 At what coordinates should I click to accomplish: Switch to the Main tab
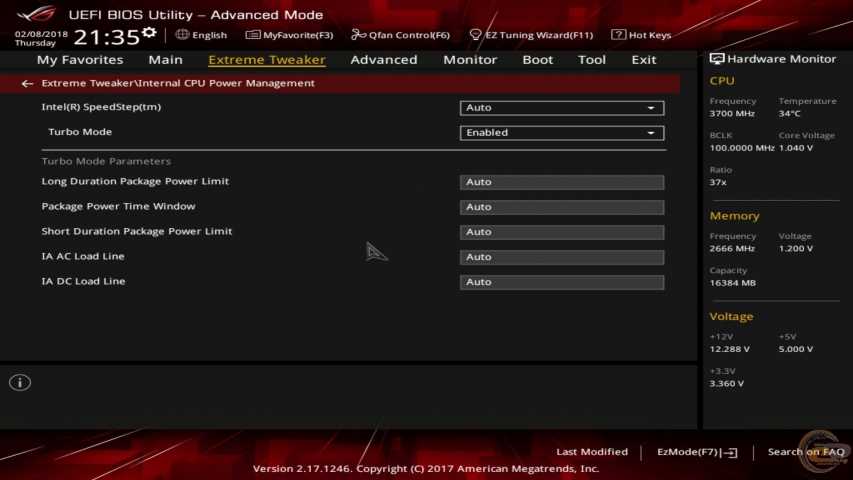[x=165, y=60]
